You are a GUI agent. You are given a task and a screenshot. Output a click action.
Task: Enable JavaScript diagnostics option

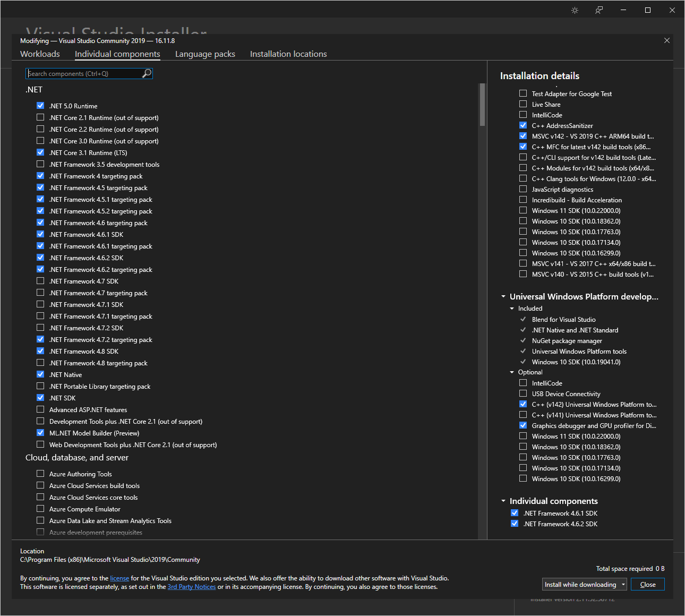(x=523, y=189)
